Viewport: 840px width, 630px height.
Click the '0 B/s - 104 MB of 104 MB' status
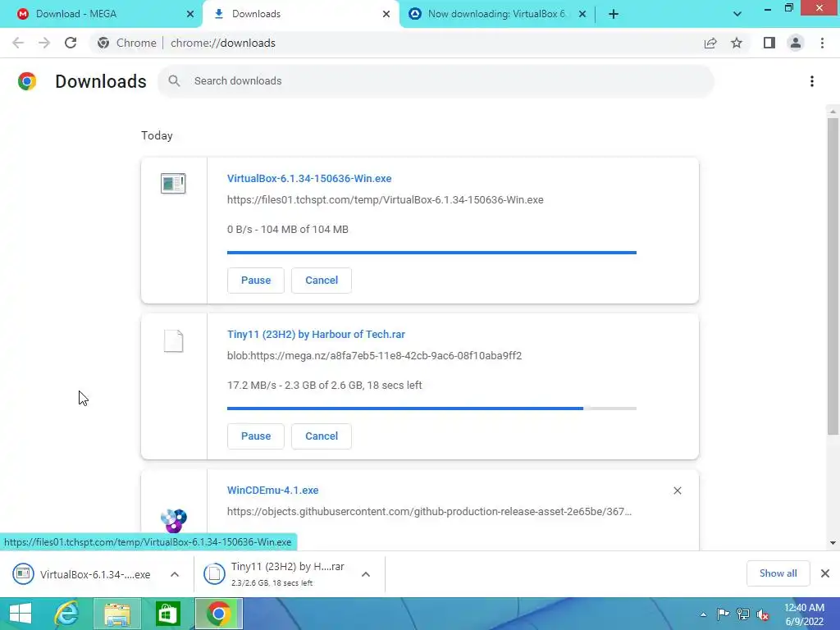288,230
